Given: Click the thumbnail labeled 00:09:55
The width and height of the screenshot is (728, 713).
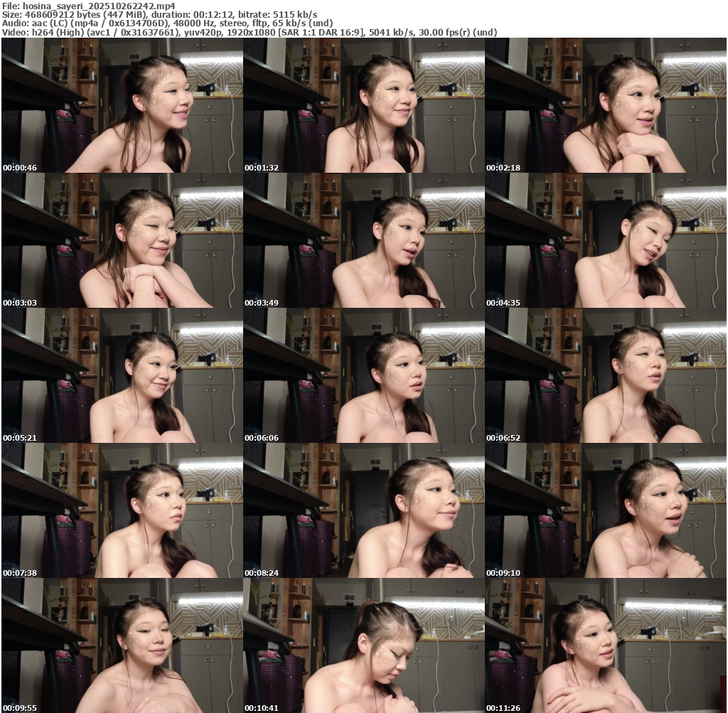Looking at the screenshot, I should (x=122, y=645).
